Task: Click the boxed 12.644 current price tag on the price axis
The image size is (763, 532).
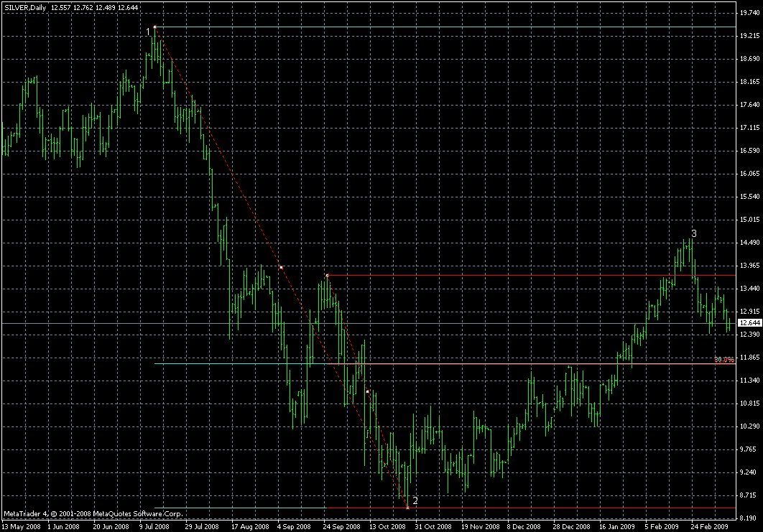Action: click(750, 323)
